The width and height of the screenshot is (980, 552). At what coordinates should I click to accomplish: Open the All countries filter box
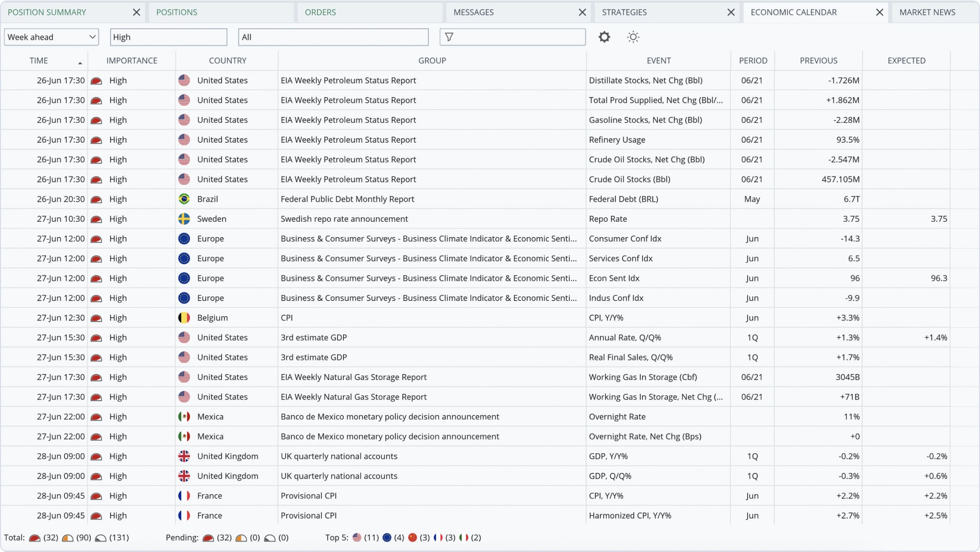[x=333, y=37]
